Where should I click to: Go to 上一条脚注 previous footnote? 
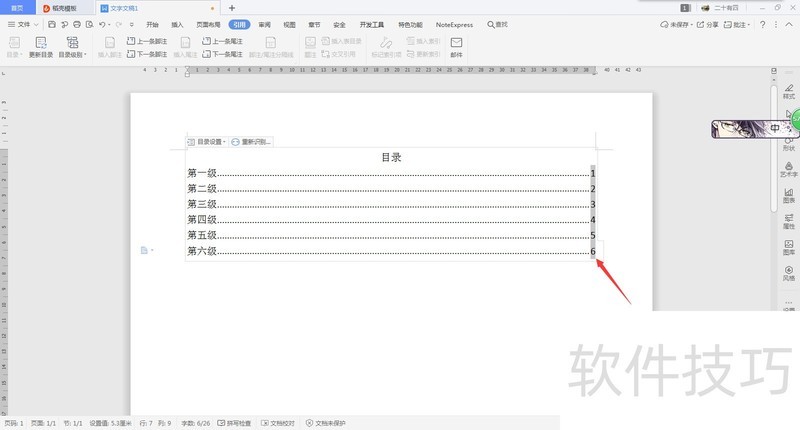coord(147,41)
